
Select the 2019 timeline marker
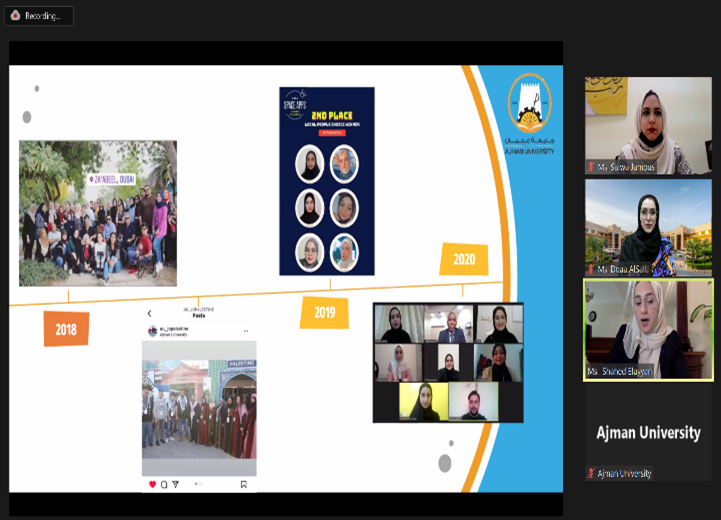324,312
